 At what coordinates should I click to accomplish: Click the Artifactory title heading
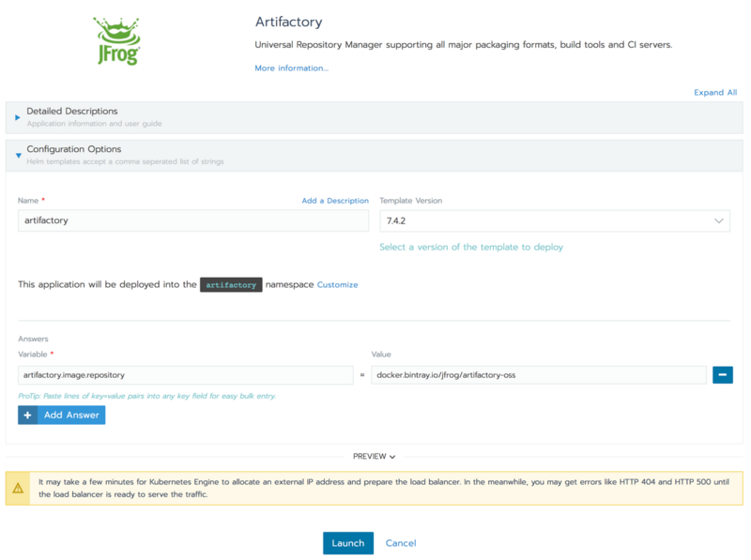tap(288, 22)
